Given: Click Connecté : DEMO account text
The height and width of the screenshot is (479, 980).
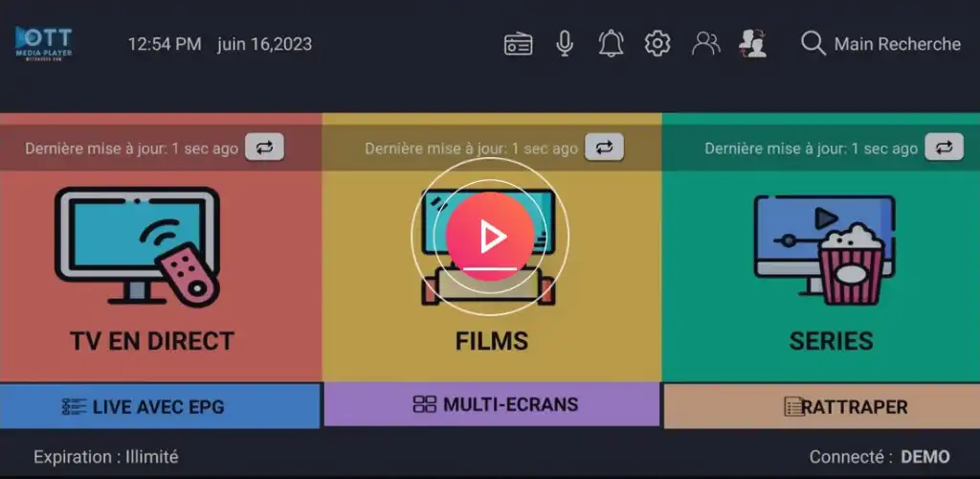Looking at the screenshot, I should click(880, 457).
